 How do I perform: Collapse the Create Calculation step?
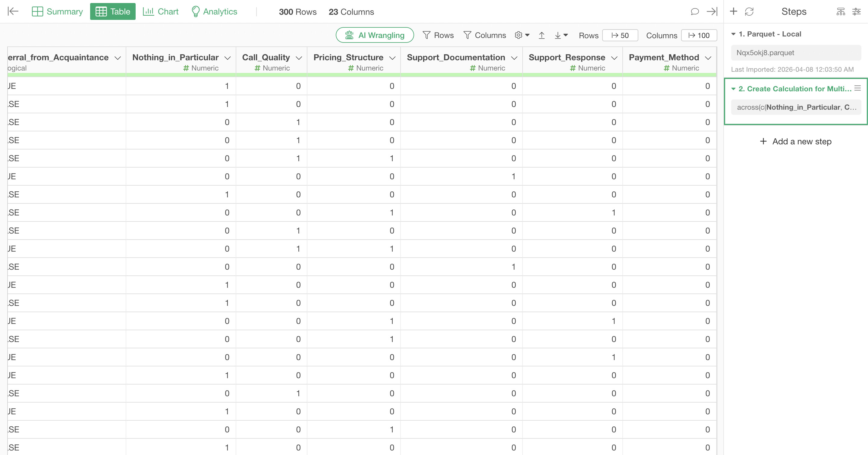coord(733,89)
